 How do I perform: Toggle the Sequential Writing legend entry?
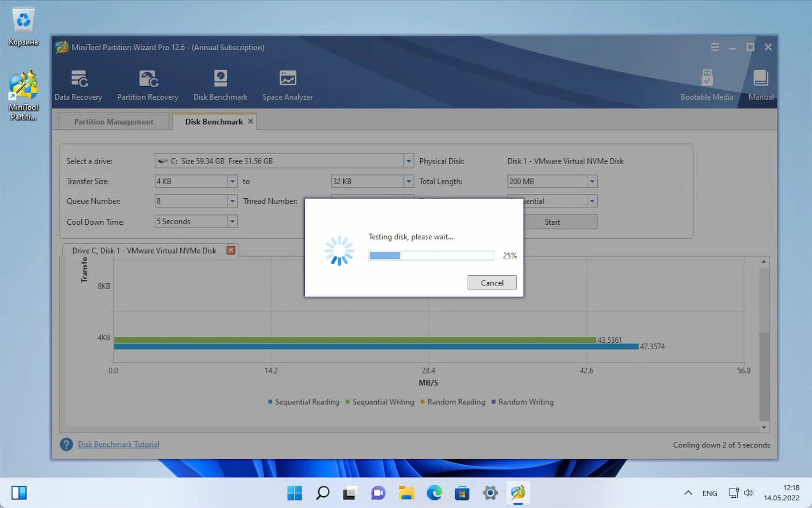[380, 402]
